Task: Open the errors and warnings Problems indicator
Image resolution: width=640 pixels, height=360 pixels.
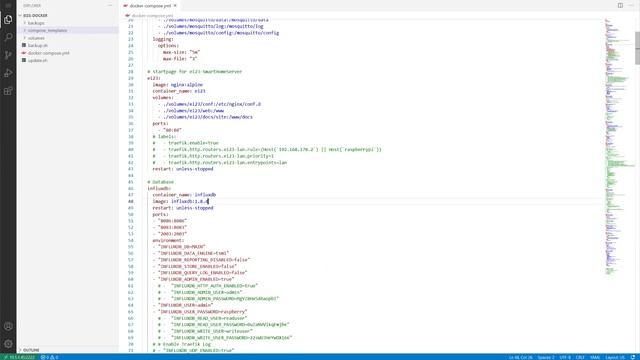Action: coord(49,357)
